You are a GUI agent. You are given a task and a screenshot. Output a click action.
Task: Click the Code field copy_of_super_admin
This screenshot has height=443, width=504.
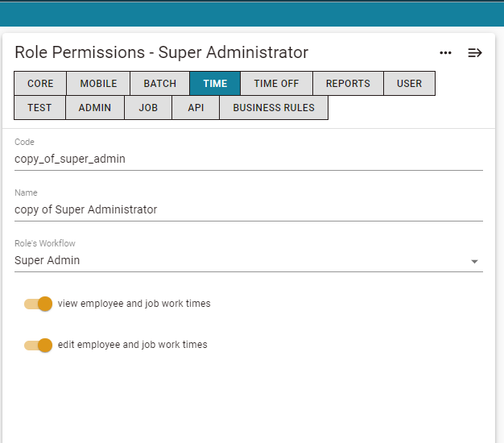[x=249, y=159]
